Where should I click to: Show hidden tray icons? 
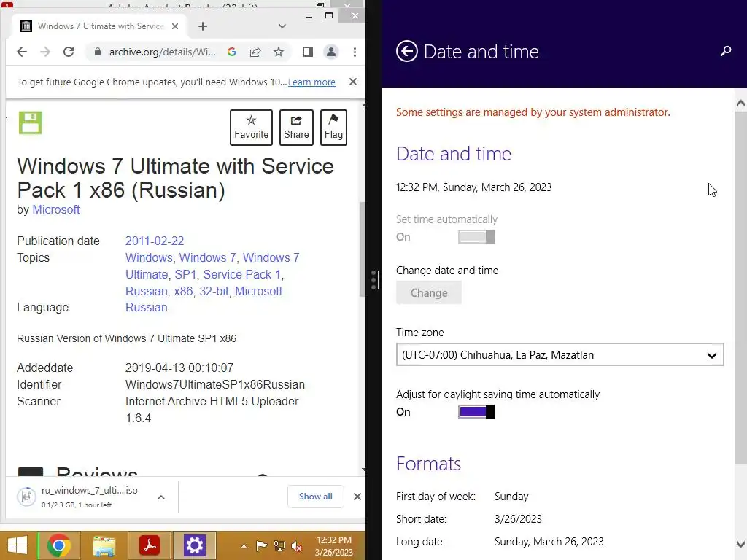pos(244,546)
